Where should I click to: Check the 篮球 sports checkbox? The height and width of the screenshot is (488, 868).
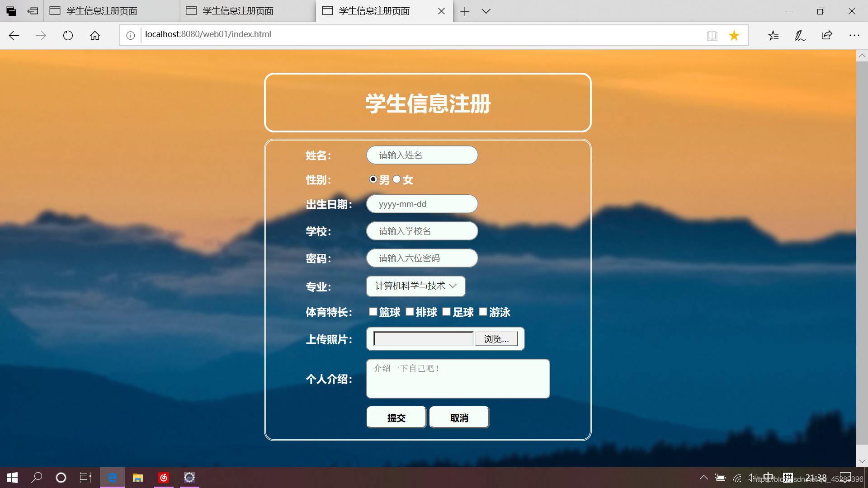(x=373, y=311)
